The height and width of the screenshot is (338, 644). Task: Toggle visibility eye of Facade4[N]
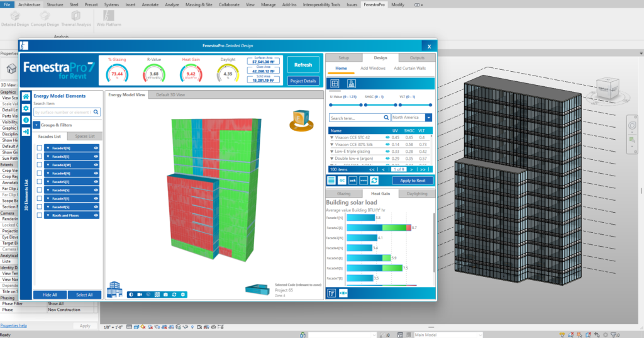(x=96, y=173)
